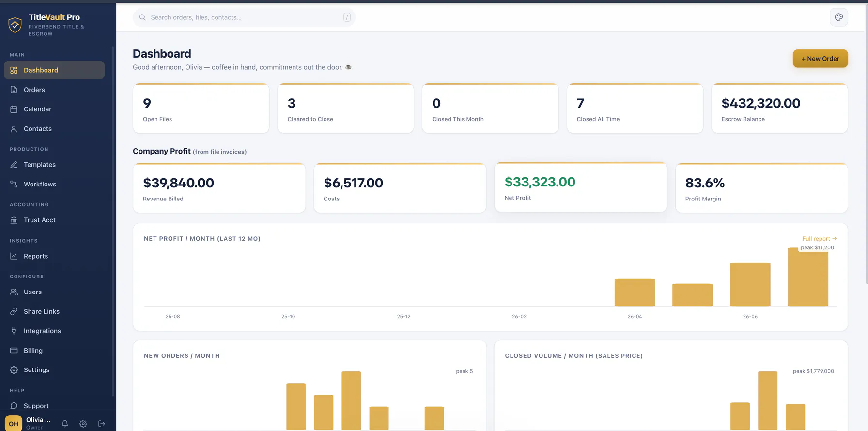Click the Dashboard page heading
The width and height of the screenshot is (868, 431).
[x=162, y=54]
